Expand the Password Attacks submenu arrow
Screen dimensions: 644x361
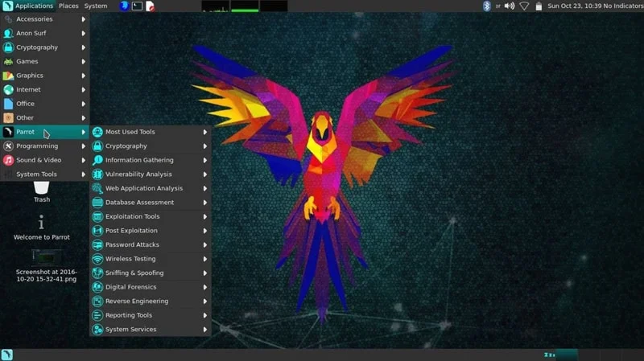point(205,245)
